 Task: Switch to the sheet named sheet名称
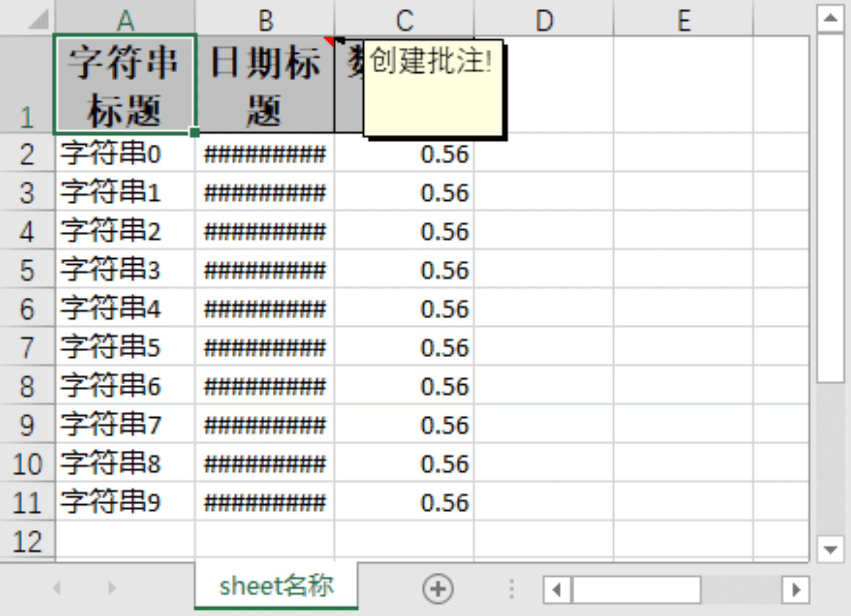[277, 586]
